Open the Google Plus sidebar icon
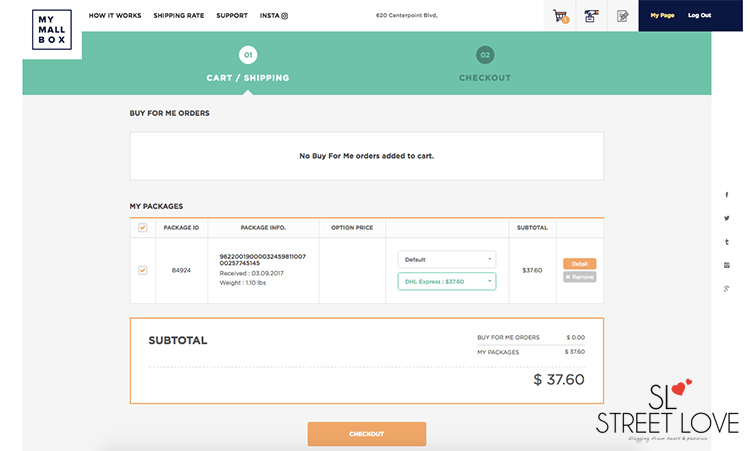The image size is (750, 451). [x=727, y=288]
